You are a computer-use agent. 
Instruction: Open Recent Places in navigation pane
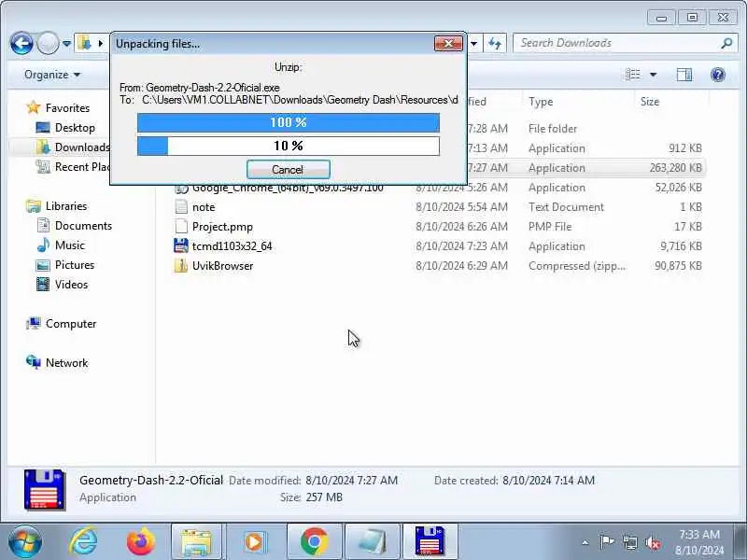coord(73,167)
